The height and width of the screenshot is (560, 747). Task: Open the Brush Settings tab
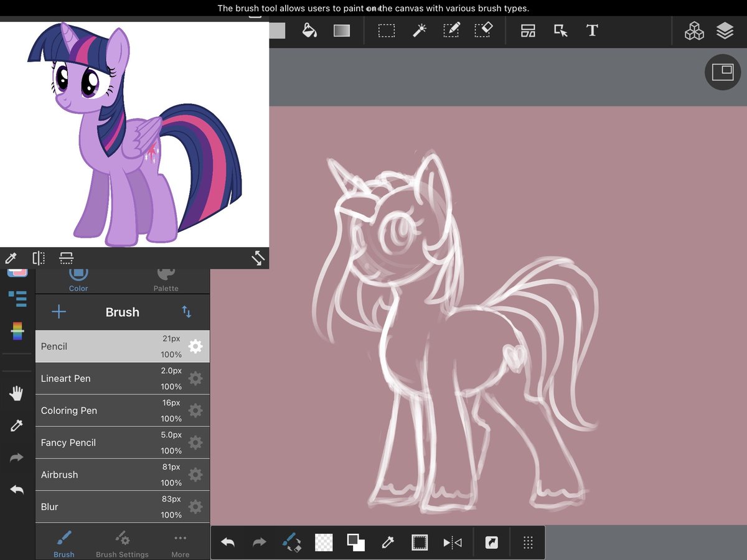[x=122, y=543]
